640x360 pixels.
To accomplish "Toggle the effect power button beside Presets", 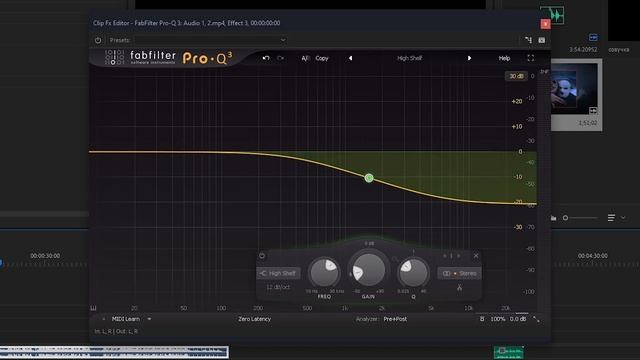I will coord(98,40).
